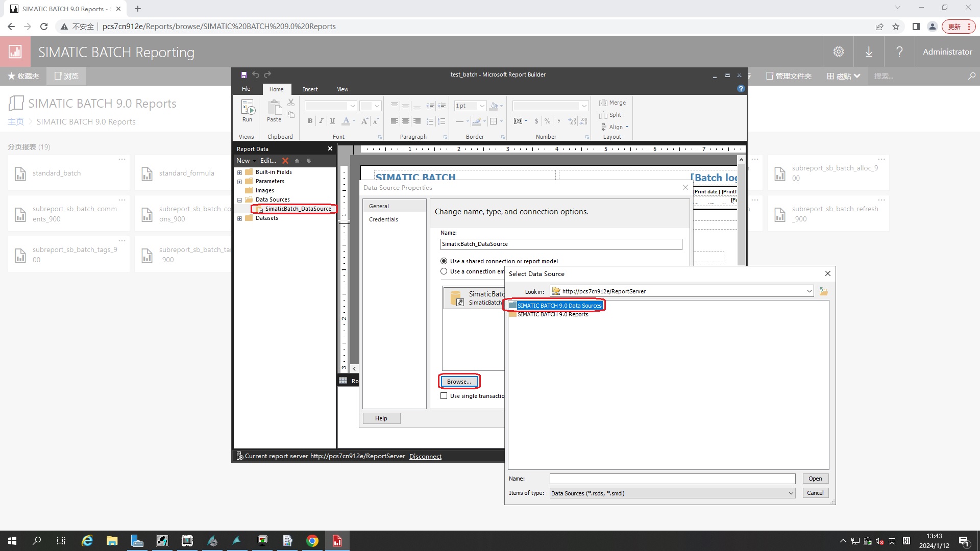Select the 'Use a connection embedded' radio button

coord(444,271)
